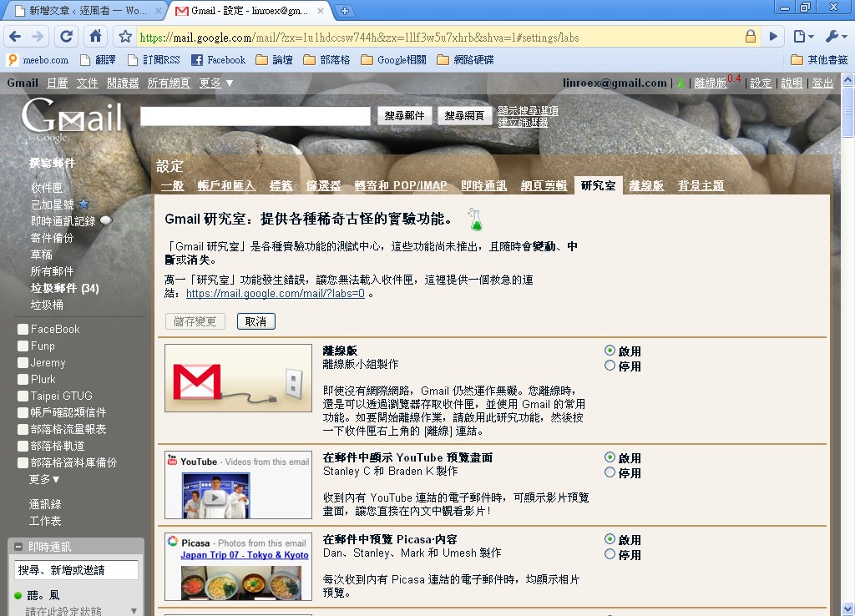
Task: Click the green flask icon beside the Labs heading
Action: point(475,220)
